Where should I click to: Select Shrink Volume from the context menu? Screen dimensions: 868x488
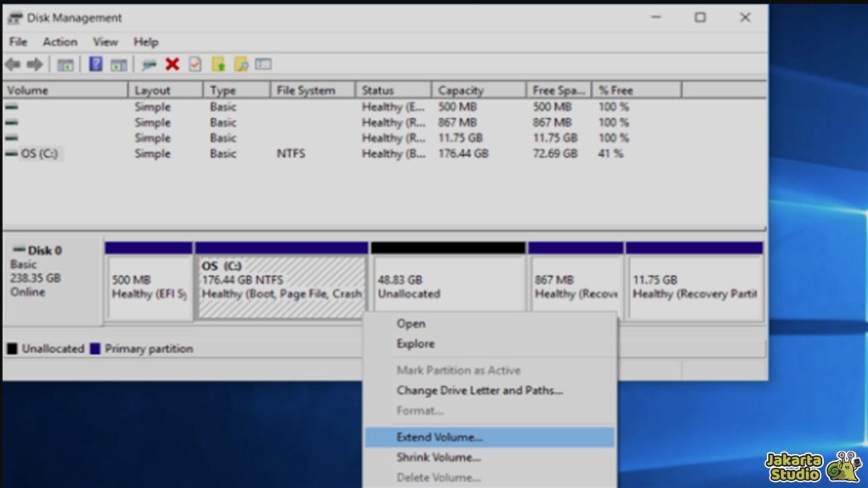[x=441, y=458]
